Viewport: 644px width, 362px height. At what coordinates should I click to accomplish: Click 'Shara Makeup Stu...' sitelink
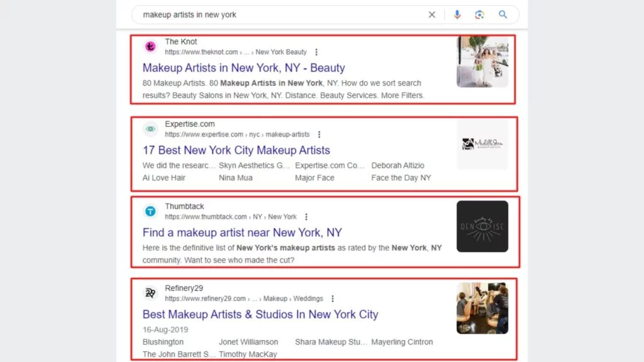pyautogui.click(x=331, y=342)
